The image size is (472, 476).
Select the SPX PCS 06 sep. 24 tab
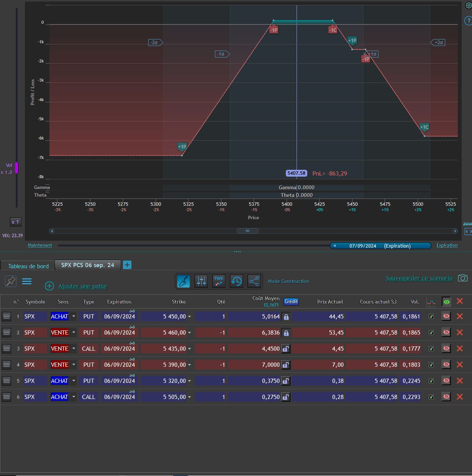pyautogui.click(x=88, y=265)
